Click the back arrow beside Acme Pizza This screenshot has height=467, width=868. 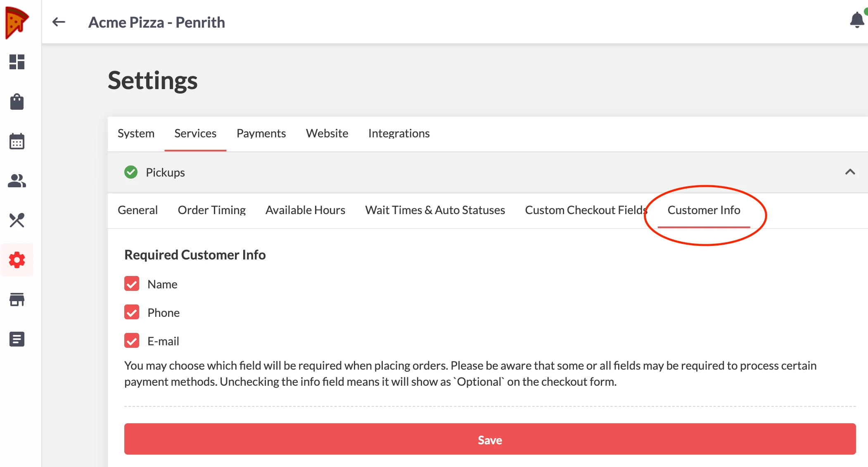pyautogui.click(x=59, y=22)
